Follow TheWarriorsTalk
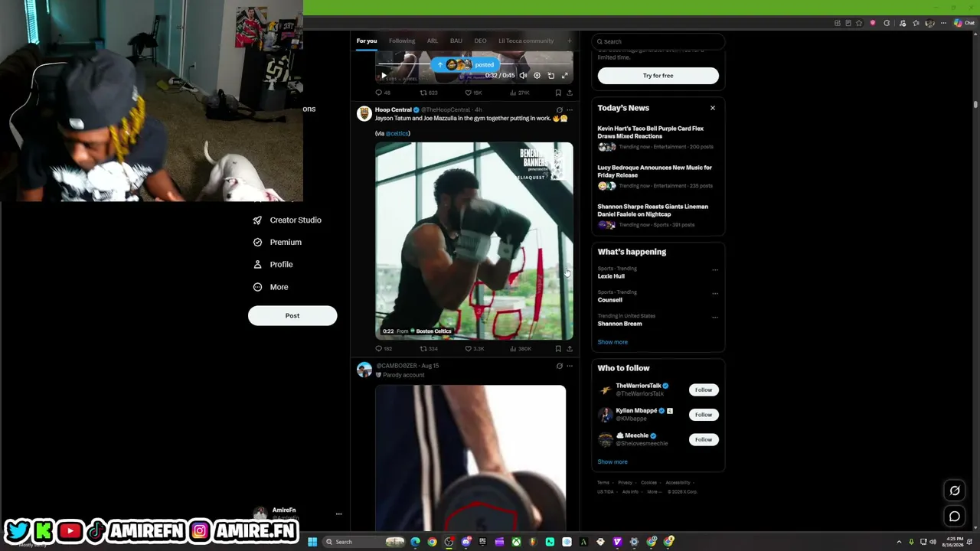980x551 pixels. [x=704, y=390]
